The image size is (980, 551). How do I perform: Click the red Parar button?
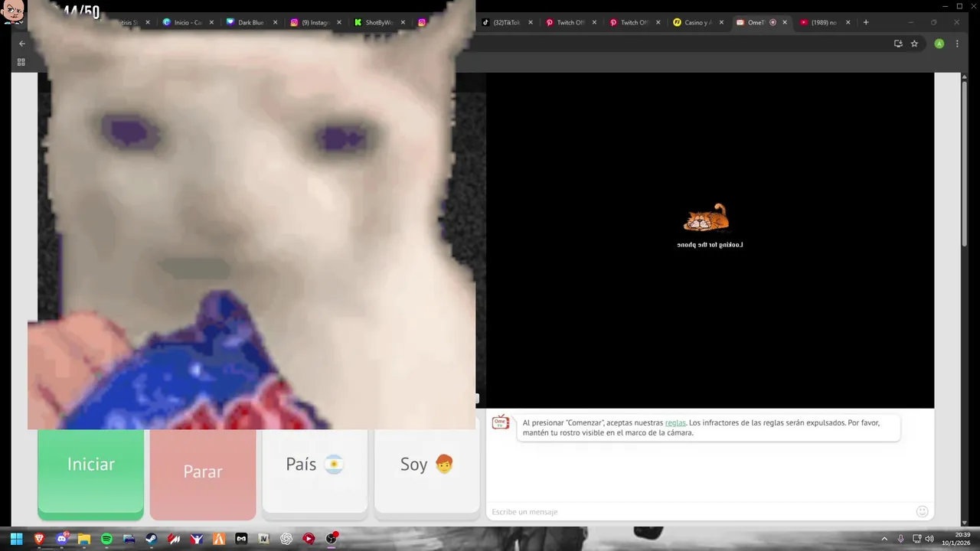[203, 472]
